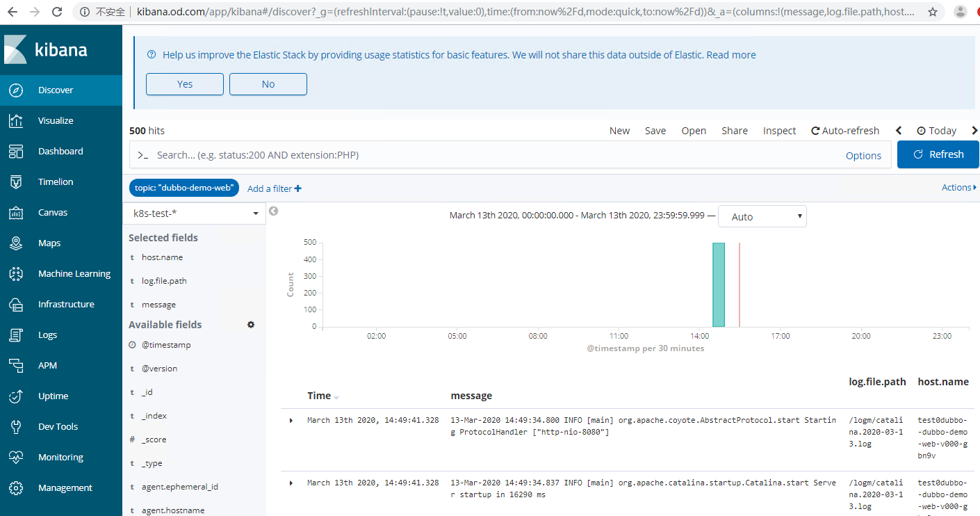
Task: Open Machine Learning icon
Action: click(x=16, y=274)
